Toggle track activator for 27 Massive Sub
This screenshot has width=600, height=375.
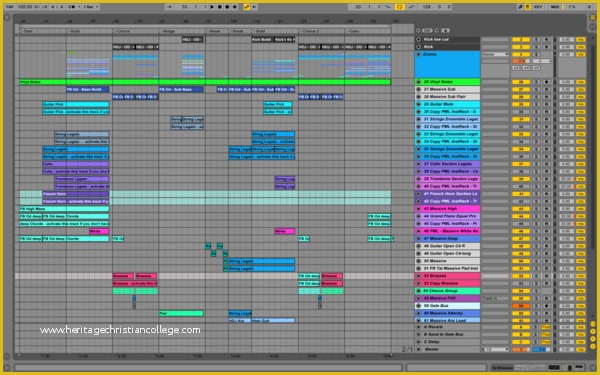click(521, 89)
